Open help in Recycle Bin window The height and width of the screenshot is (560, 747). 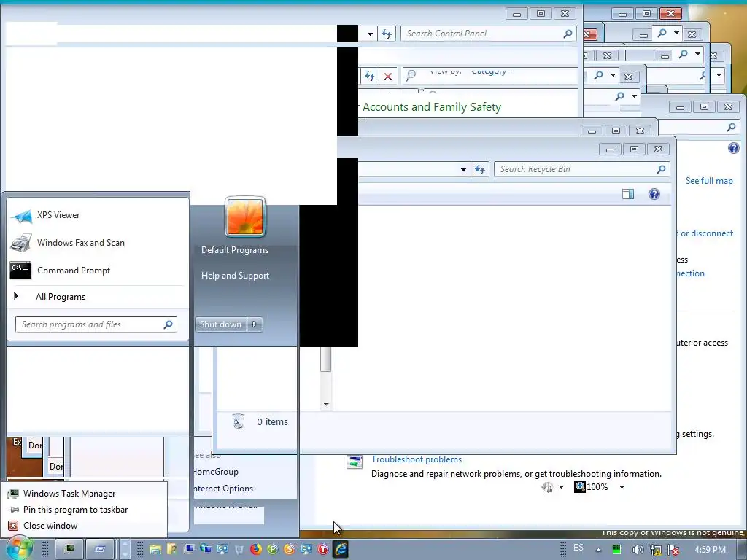[654, 194]
